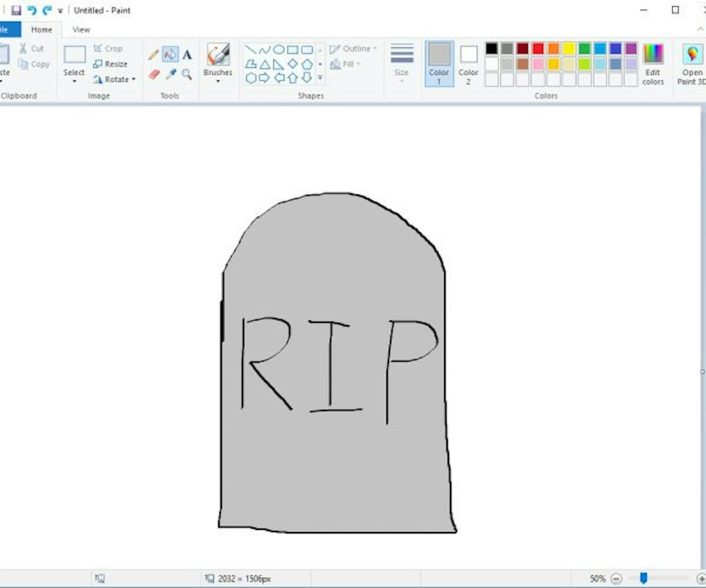Pick the Polygon shape
706x588 pixels.
click(251, 64)
